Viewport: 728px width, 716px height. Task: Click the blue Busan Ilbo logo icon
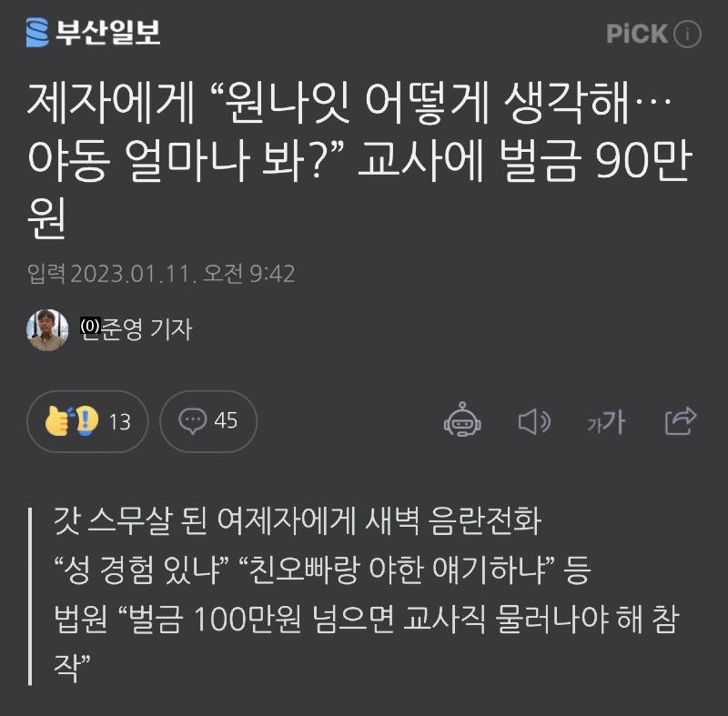click(37, 33)
